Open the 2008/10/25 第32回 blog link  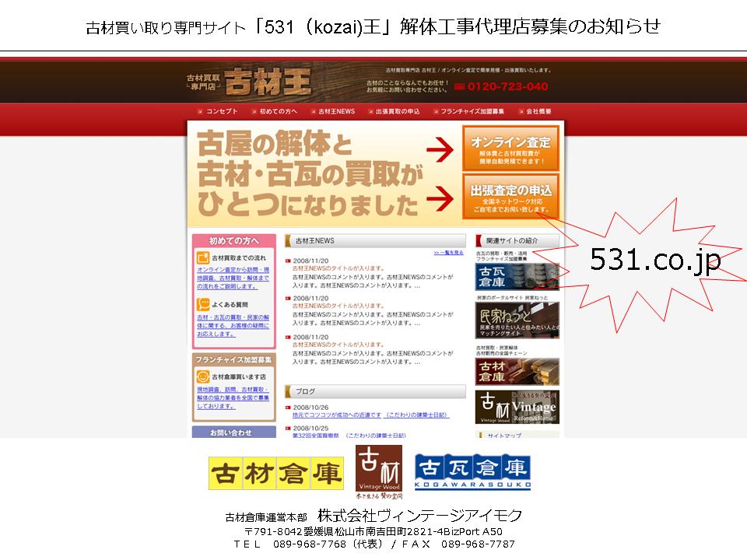click(349, 436)
